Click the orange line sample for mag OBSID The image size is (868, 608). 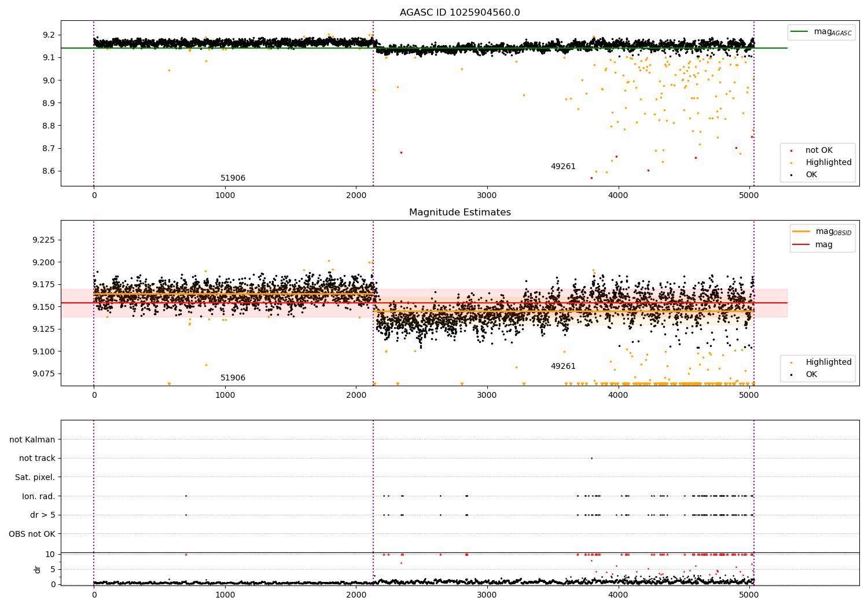coord(801,231)
